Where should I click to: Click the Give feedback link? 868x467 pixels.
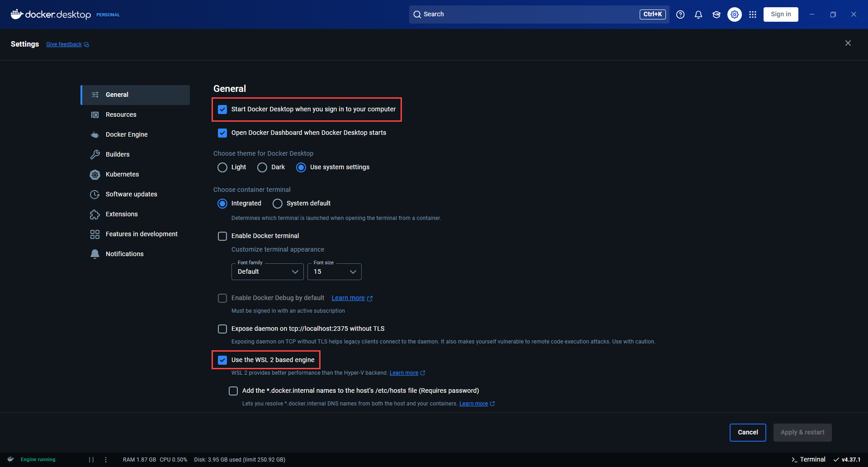(x=64, y=44)
